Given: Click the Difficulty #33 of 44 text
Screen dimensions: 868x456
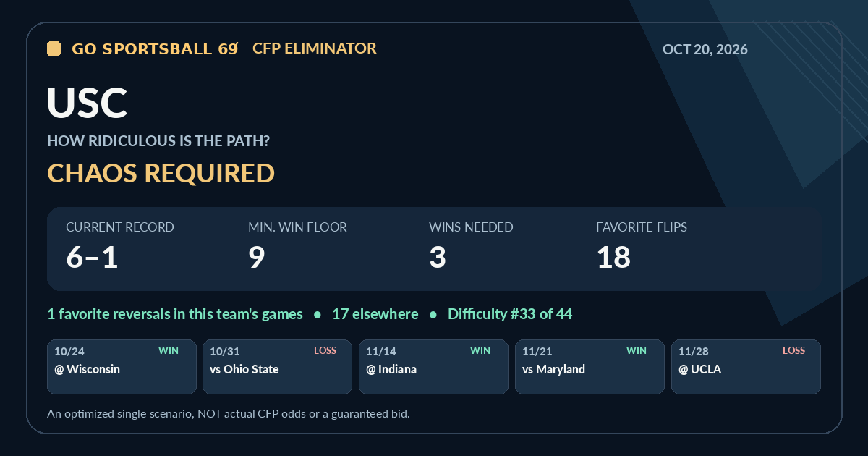Looking at the screenshot, I should 510,314.
